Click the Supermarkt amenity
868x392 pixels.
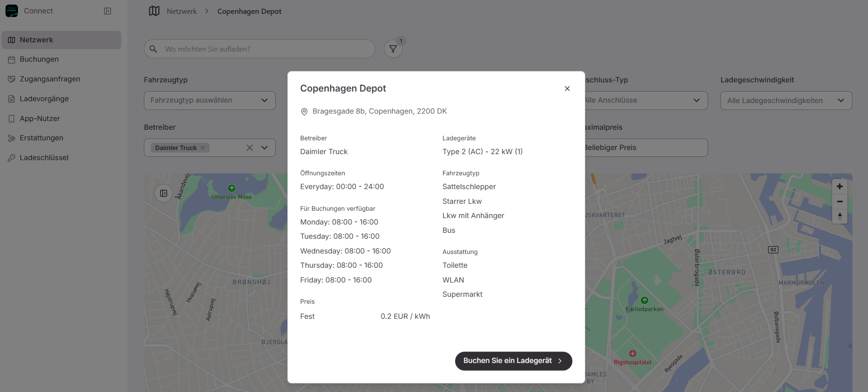(x=463, y=294)
